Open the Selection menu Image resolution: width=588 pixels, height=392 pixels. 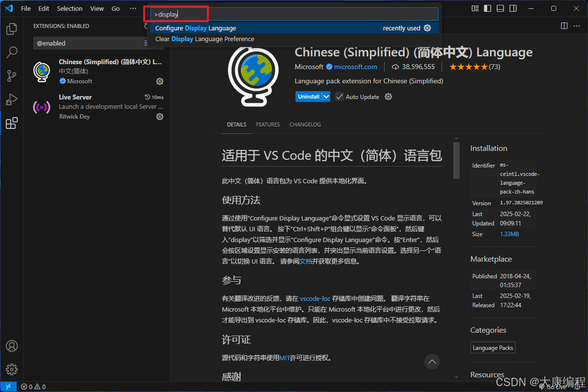tap(70, 8)
